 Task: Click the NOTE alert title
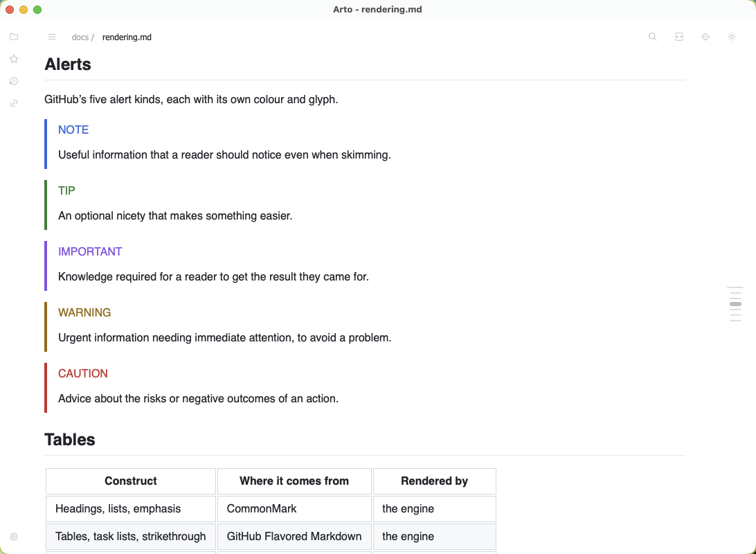point(73,129)
